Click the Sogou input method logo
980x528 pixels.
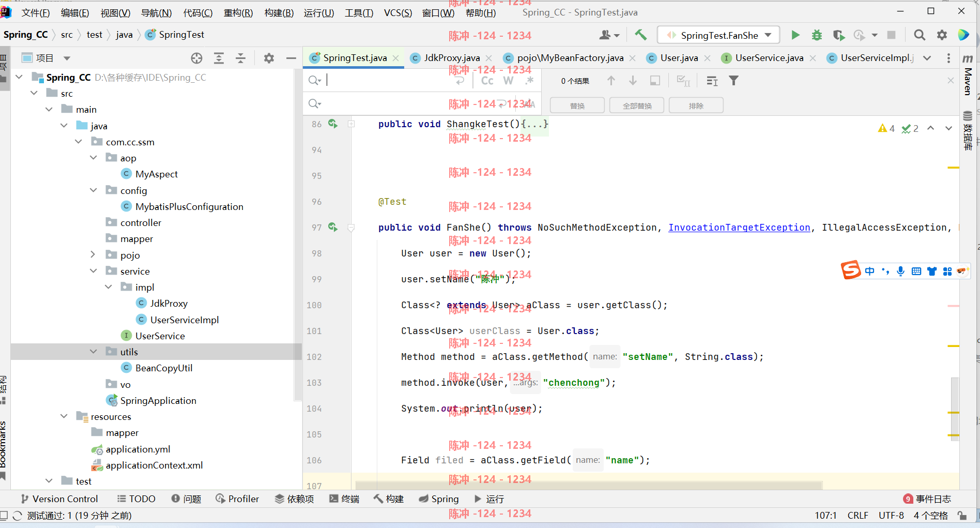(851, 269)
